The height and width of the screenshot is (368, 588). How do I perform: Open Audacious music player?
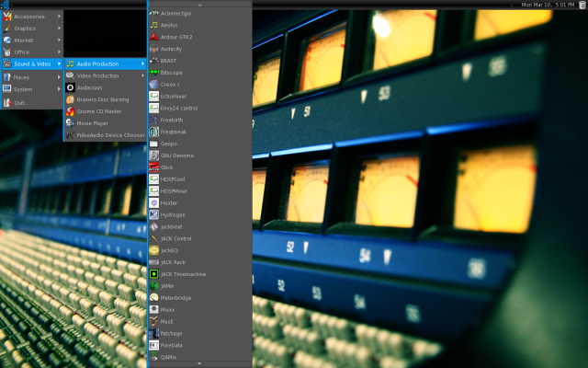[x=90, y=87]
